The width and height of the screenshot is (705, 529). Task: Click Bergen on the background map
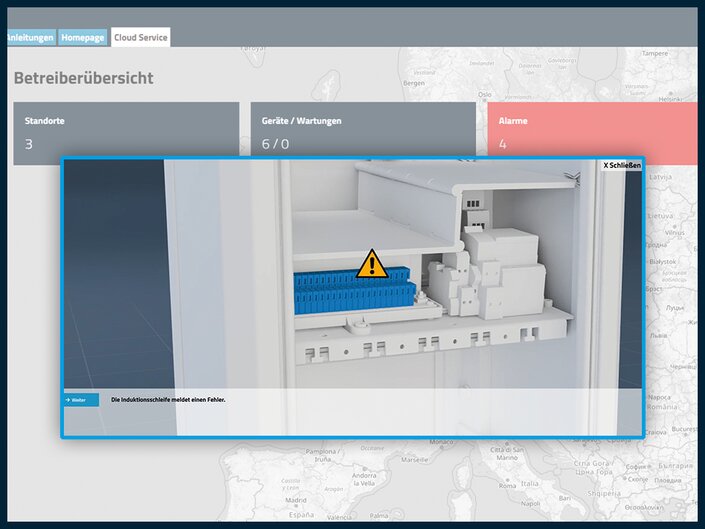pyautogui.click(x=414, y=84)
